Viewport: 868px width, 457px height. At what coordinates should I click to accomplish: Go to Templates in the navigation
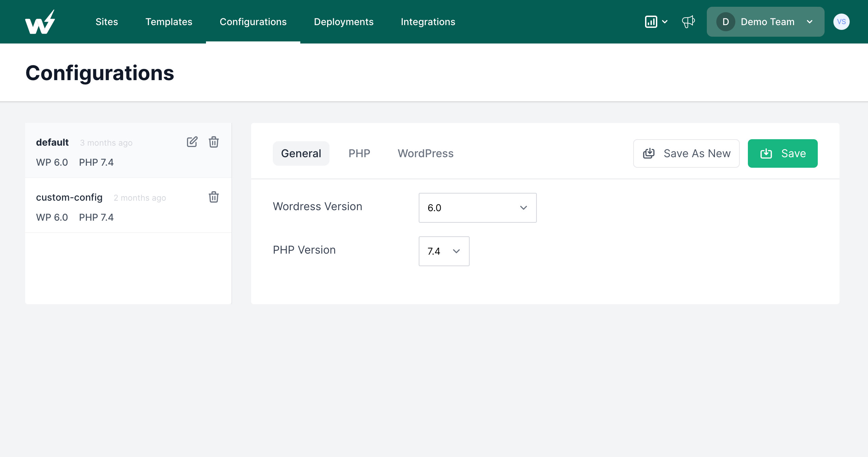tap(169, 22)
